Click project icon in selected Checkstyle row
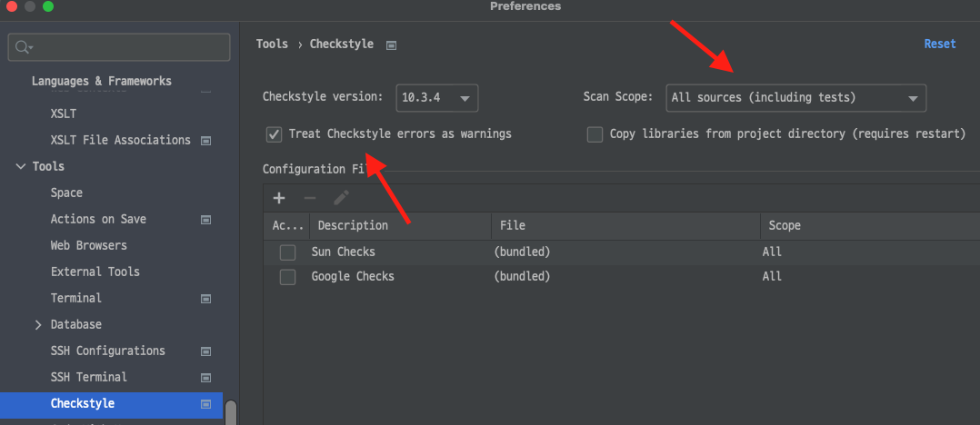The height and width of the screenshot is (425, 980). pos(205,404)
